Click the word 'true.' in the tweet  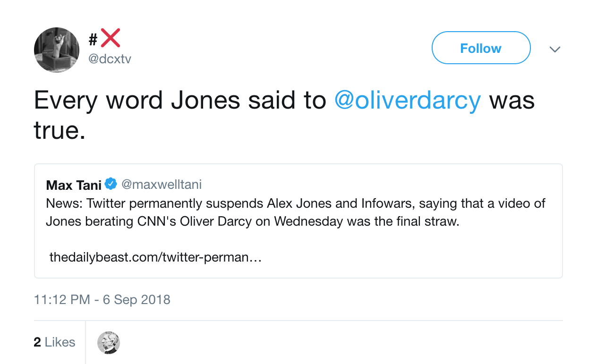pyautogui.click(x=60, y=131)
